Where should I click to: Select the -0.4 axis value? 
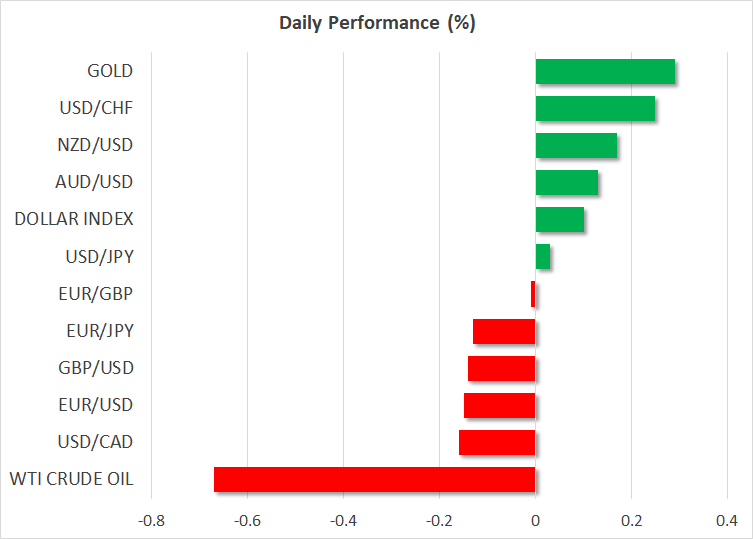point(343,521)
